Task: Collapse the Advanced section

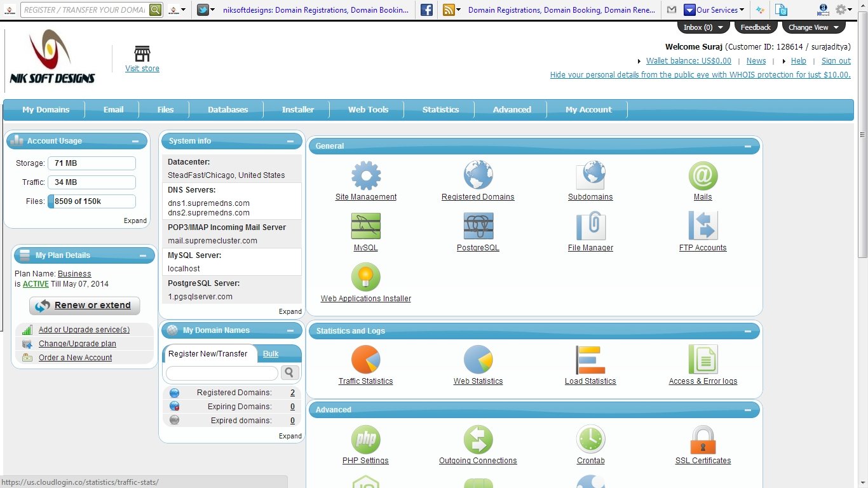Action: click(747, 410)
